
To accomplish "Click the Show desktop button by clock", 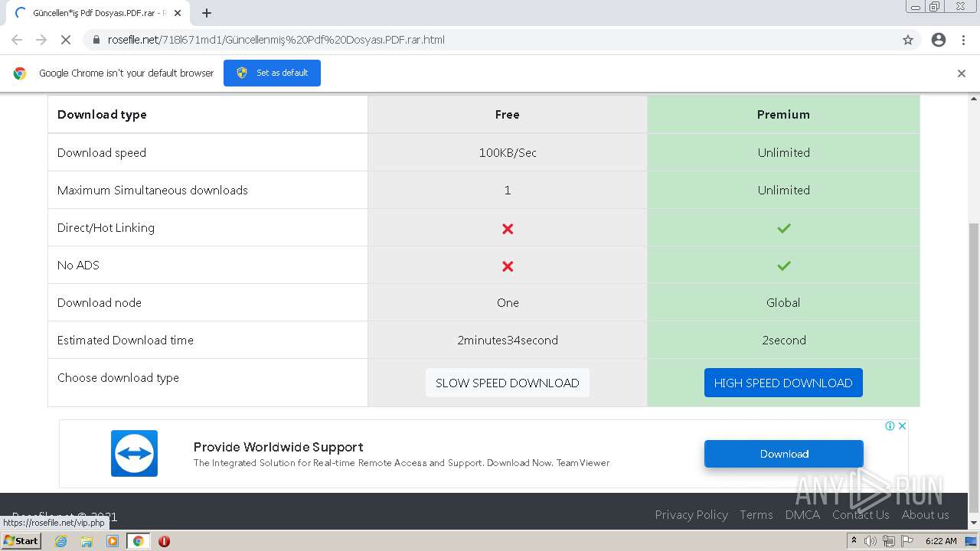I will pos(972,541).
